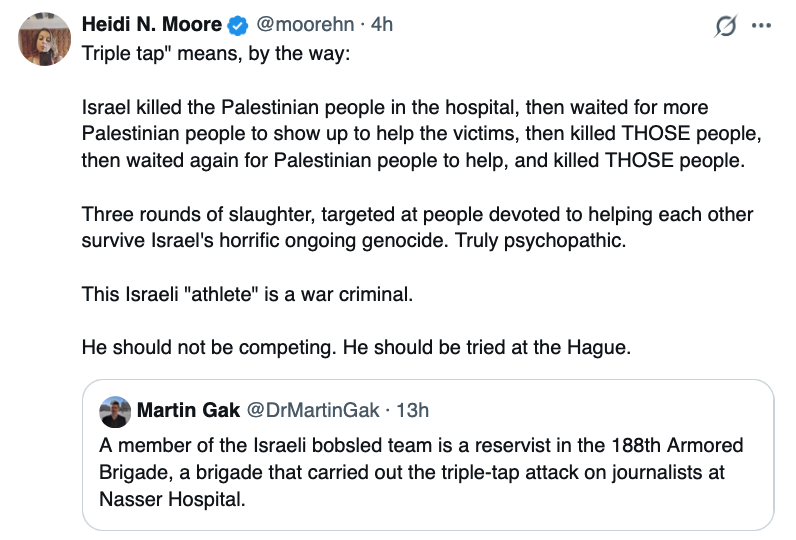
Task: Open Heidi N. Moore's profile picture
Action: click(x=44, y=42)
